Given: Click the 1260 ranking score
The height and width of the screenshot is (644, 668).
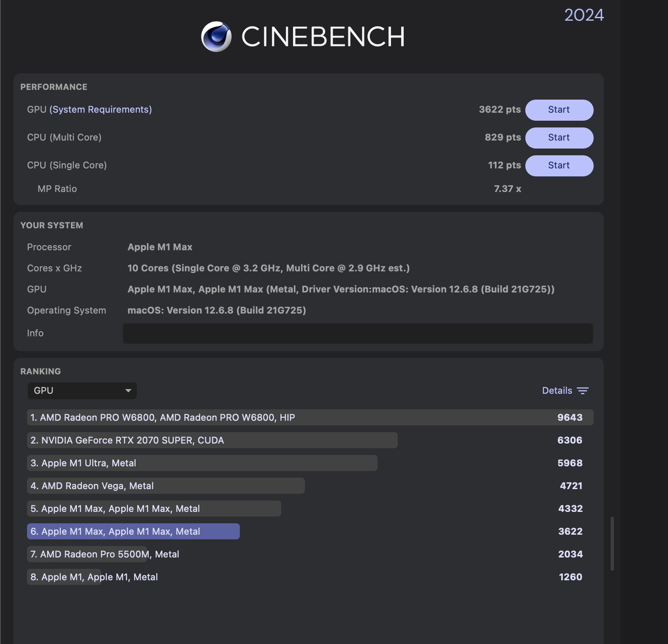Looking at the screenshot, I should [x=570, y=577].
